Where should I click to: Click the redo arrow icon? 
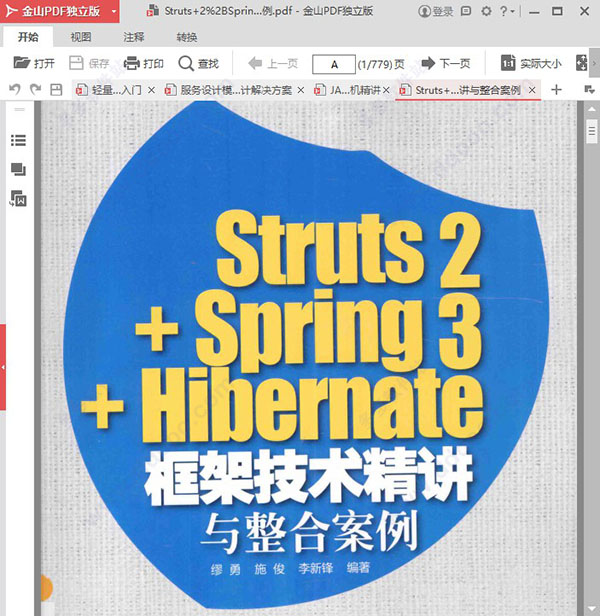[x=35, y=90]
